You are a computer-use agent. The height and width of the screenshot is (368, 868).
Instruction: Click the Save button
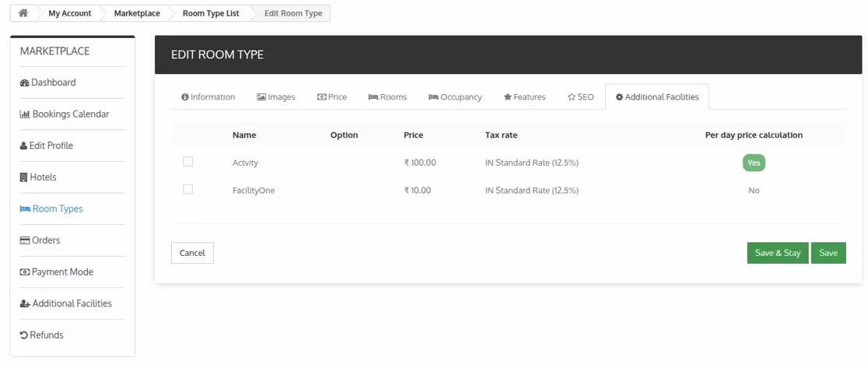pyautogui.click(x=828, y=253)
